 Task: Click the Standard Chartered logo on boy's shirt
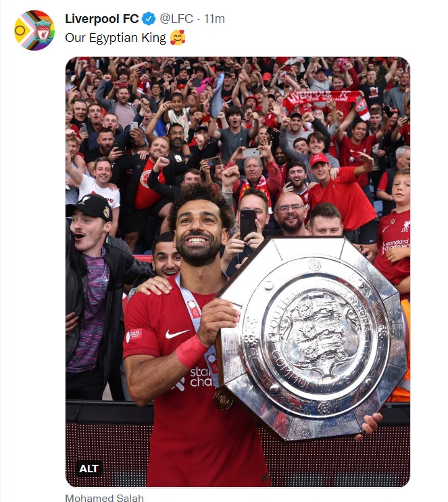click(396, 245)
